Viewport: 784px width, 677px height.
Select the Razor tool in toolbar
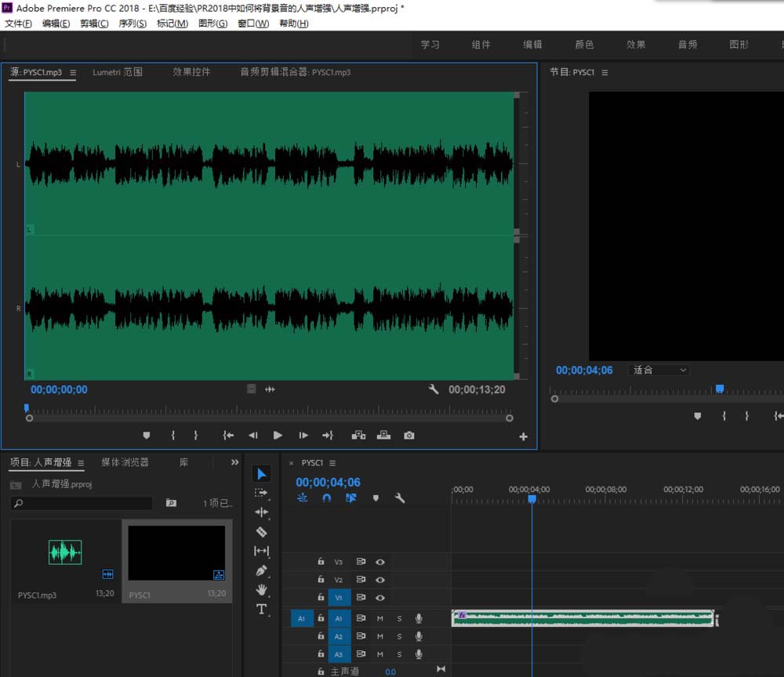coord(262,532)
